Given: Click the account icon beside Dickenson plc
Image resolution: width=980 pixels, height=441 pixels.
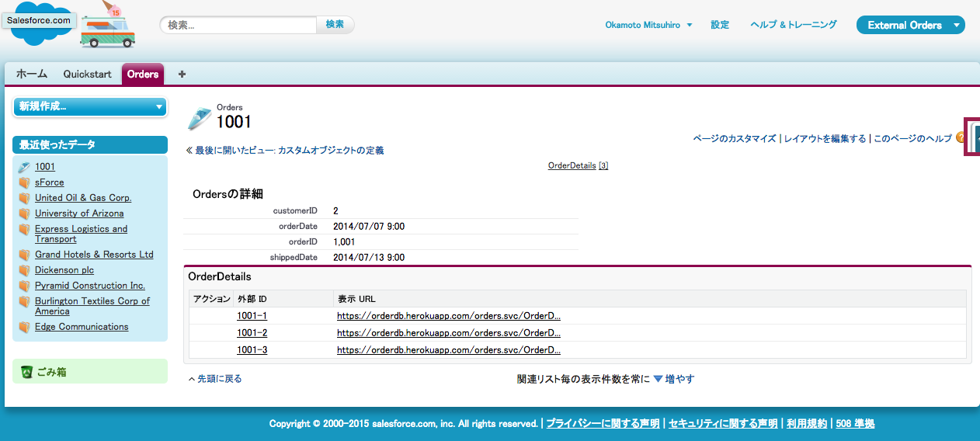Looking at the screenshot, I should [x=24, y=270].
